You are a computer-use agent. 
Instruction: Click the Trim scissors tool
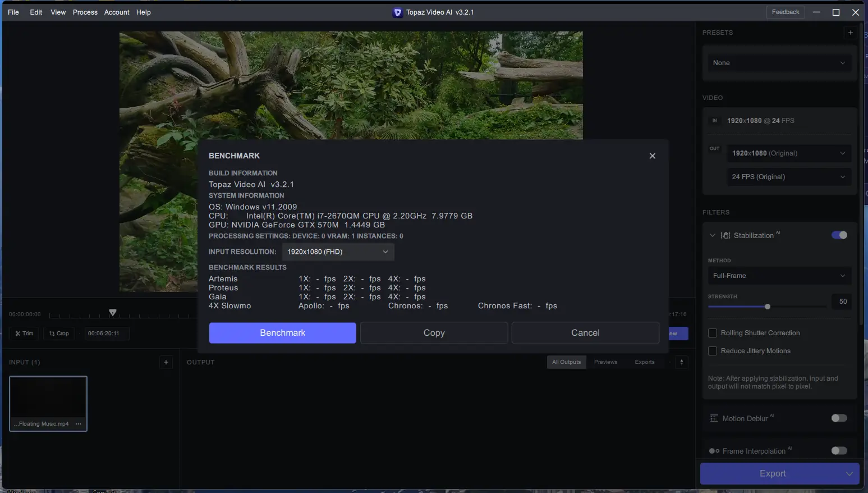[x=24, y=334]
